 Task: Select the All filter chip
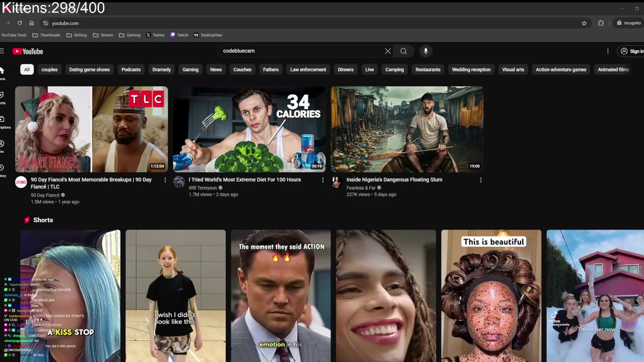pyautogui.click(x=27, y=69)
